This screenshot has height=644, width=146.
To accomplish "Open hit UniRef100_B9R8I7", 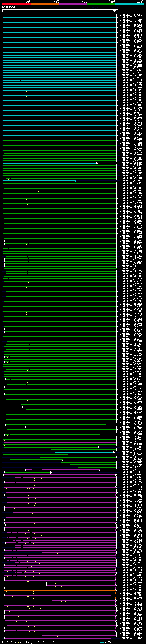I will [x=131, y=17].
